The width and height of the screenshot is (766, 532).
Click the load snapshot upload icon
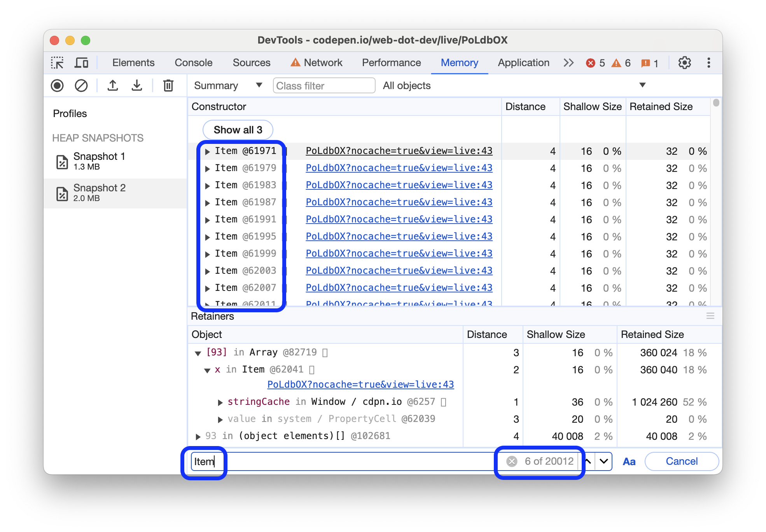(x=114, y=86)
